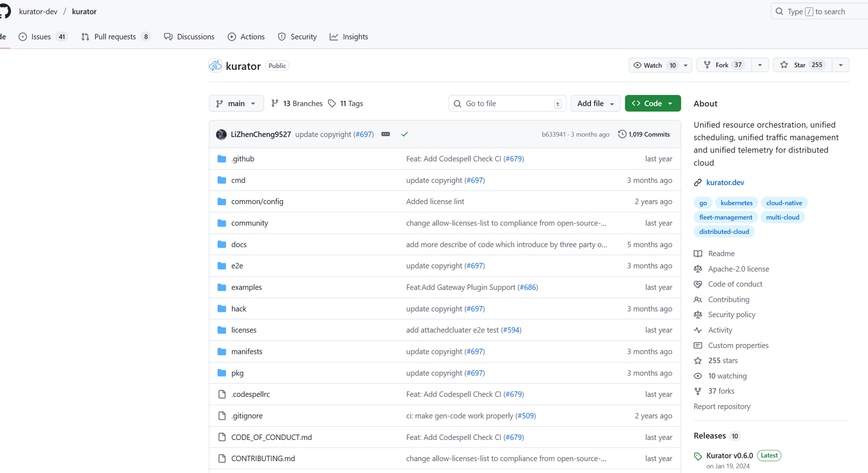The image size is (868, 473).
Task: Open the kurator-dev organization link
Action: click(x=38, y=11)
